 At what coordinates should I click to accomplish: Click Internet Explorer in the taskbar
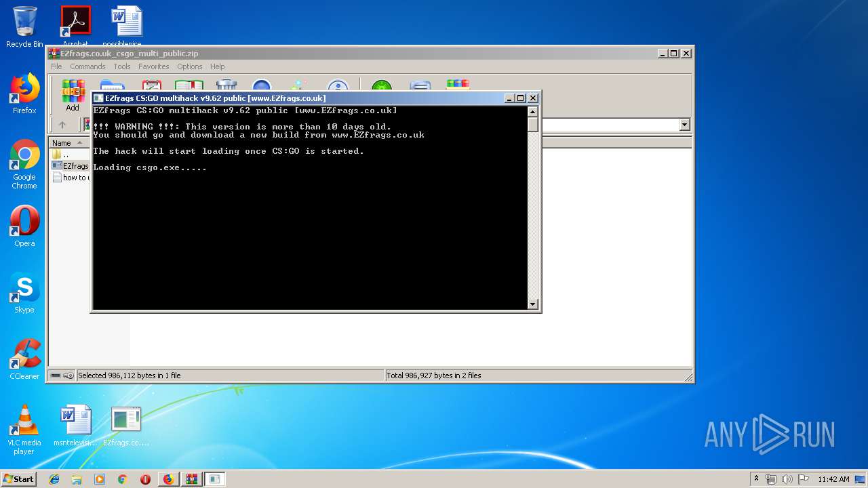54,479
